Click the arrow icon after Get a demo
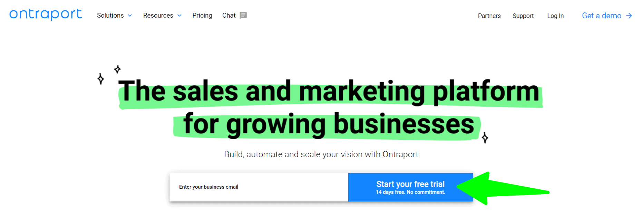The width and height of the screenshot is (644, 217). [x=629, y=16]
